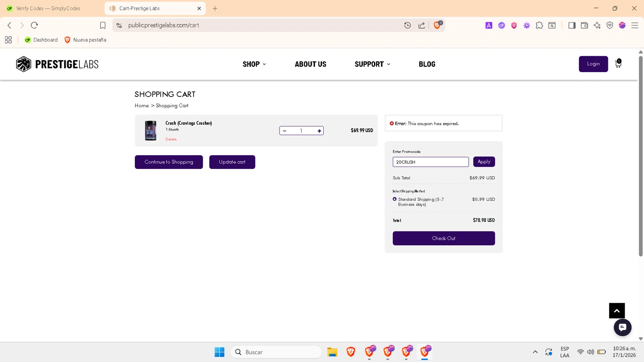This screenshot has width=644, height=362.
Task: Click the Check Out button
Action: 444,238
